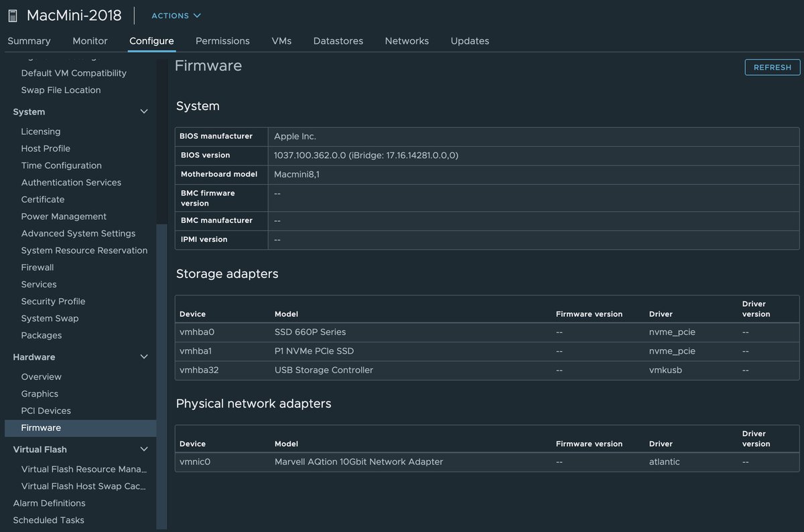Image resolution: width=804 pixels, height=532 pixels.
Task: Open Scheduled Tasks
Action: [x=48, y=520]
